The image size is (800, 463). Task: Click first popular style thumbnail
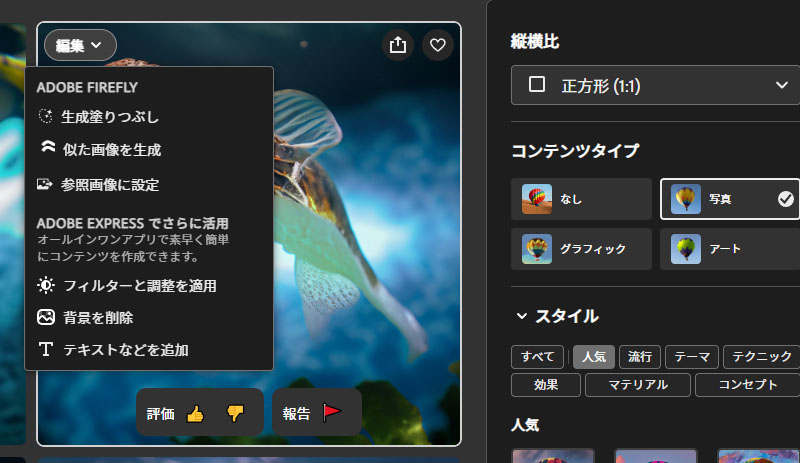pos(553,456)
